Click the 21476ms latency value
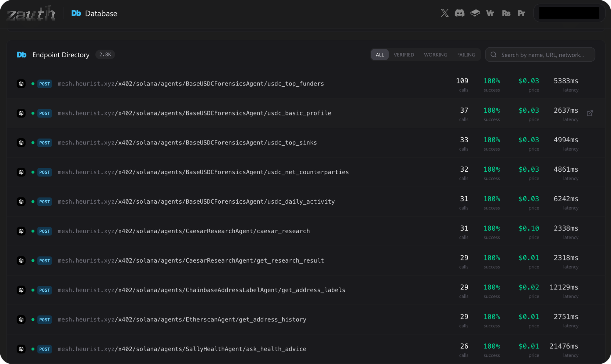This screenshot has width=611, height=364. point(564,346)
